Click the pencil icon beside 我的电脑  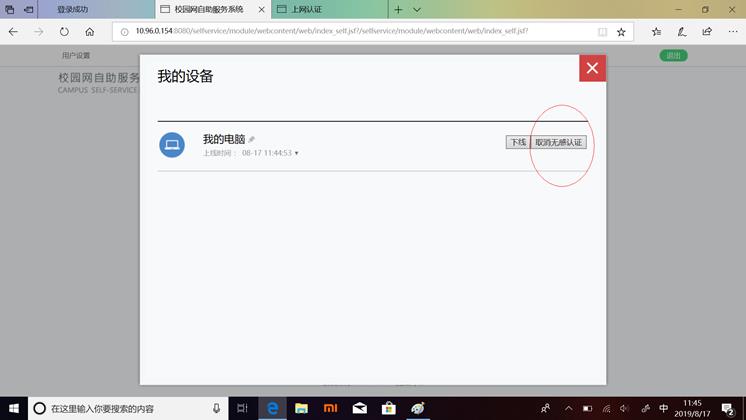click(252, 140)
